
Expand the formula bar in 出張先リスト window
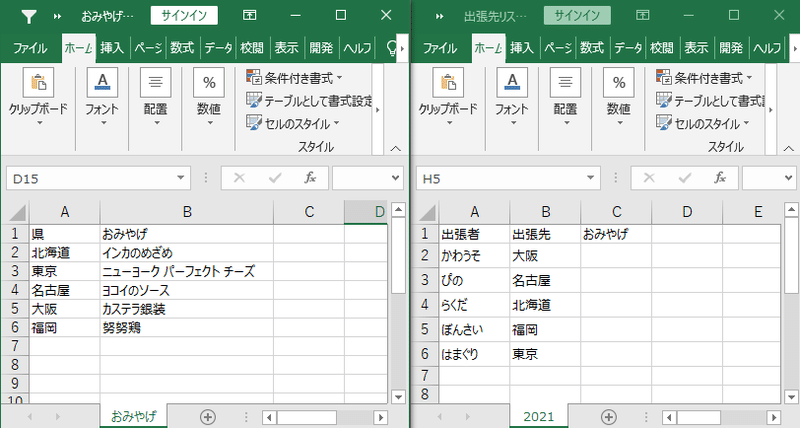[789, 178]
